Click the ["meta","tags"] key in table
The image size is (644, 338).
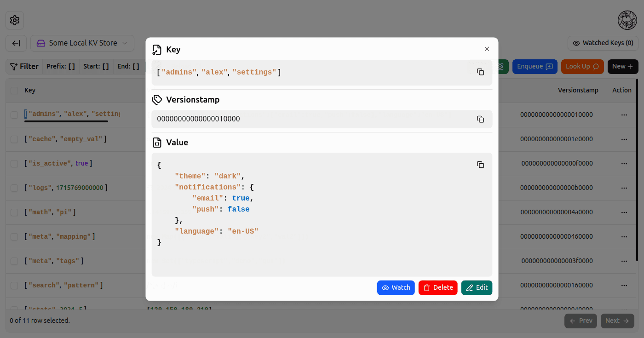tap(54, 261)
